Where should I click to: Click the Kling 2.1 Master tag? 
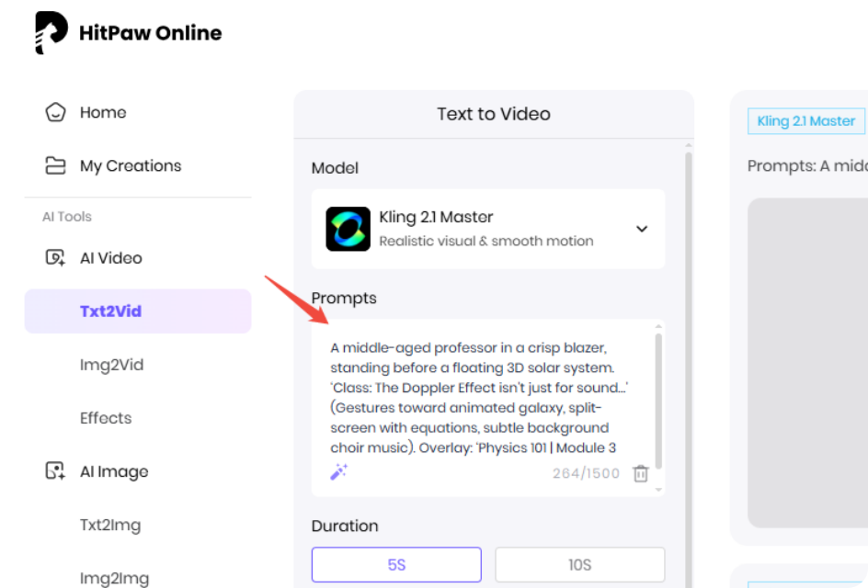pos(806,121)
